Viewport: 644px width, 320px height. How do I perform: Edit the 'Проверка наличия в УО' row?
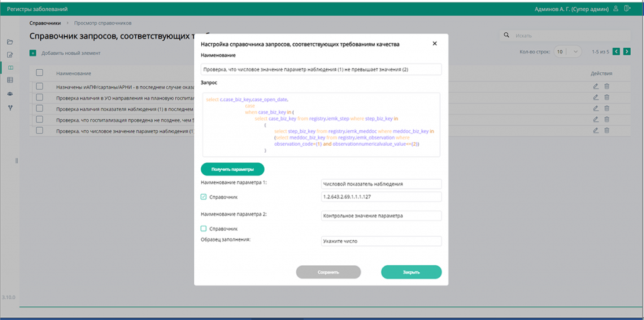click(596, 97)
